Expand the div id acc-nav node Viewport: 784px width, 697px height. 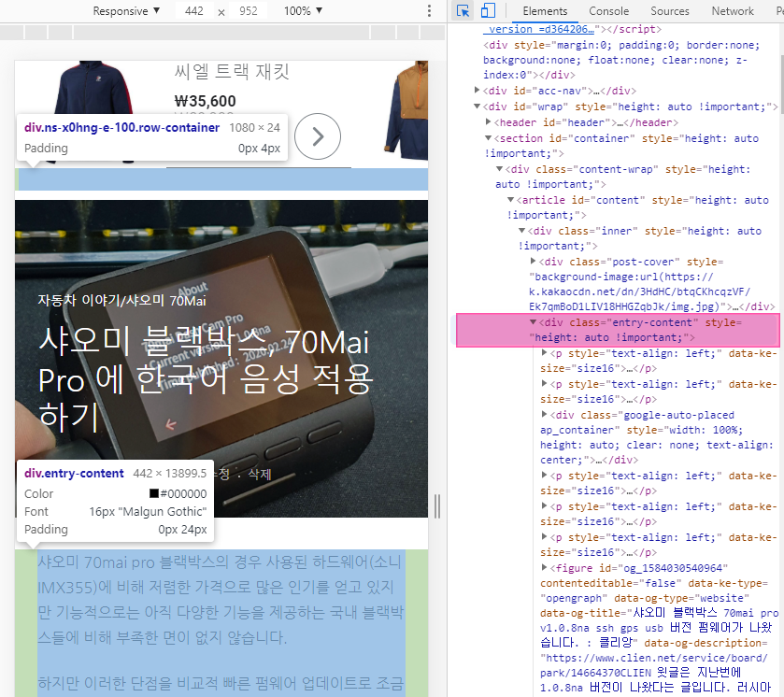[477, 91]
